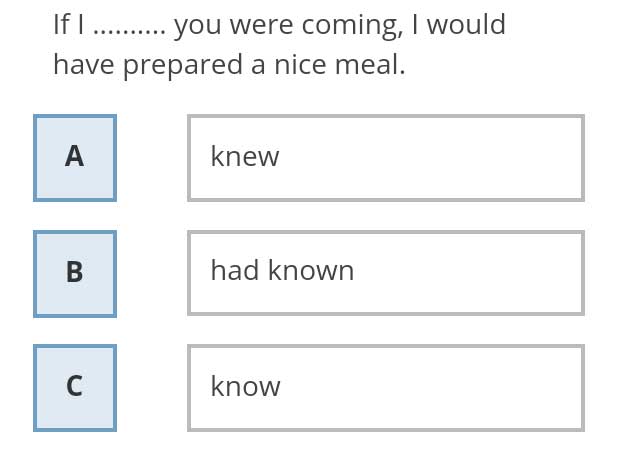Image resolution: width=621 pixels, height=454 pixels.
Task: Select answer option C
Action: pyautogui.click(x=75, y=388)
